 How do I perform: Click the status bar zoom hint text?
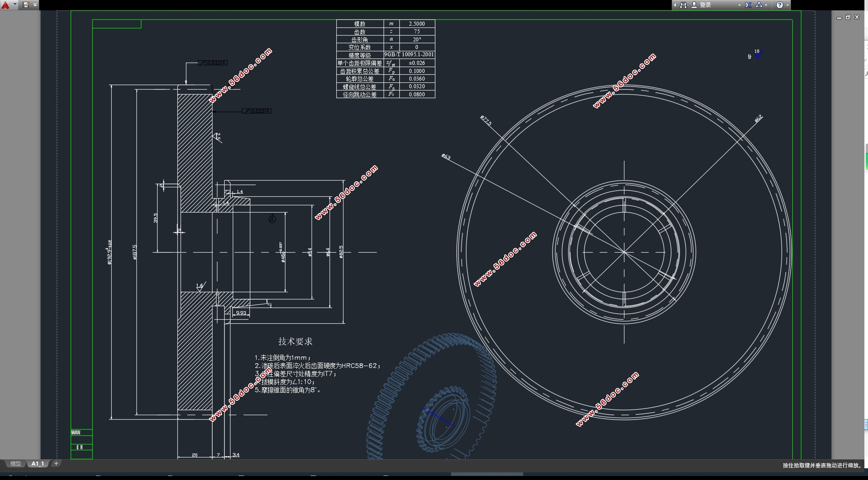822,466
